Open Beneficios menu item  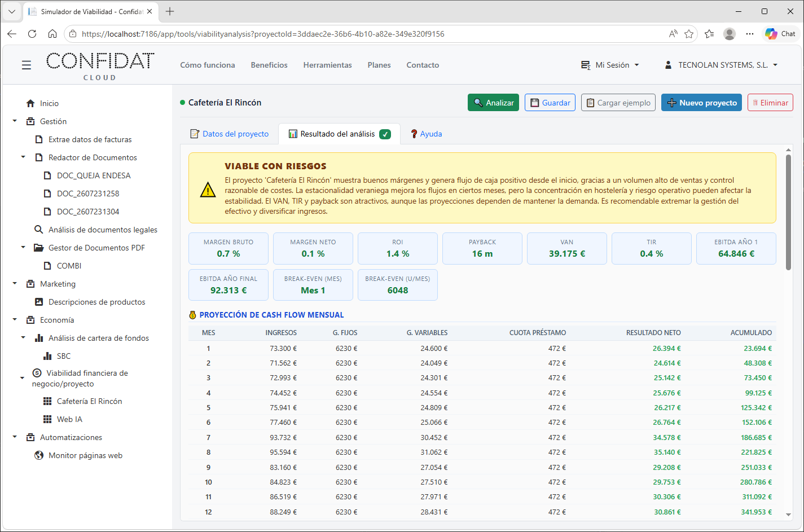[269, 65]
